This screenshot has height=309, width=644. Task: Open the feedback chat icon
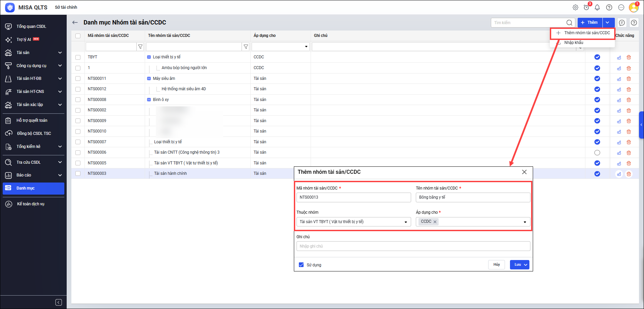[x=622, y=23]
